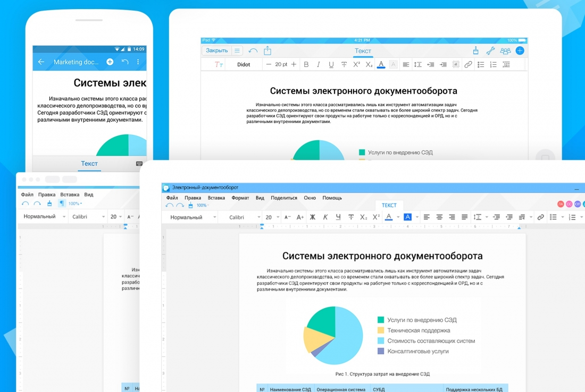Click the format painter in front desktop window

[190, 205]
